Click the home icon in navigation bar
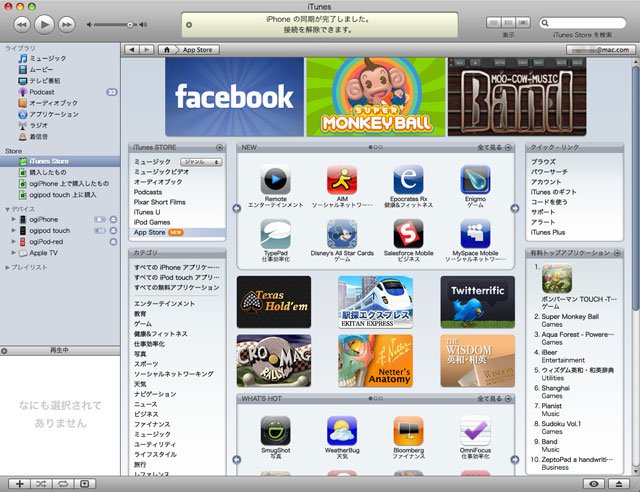640x492 pixels. [167, 50]
